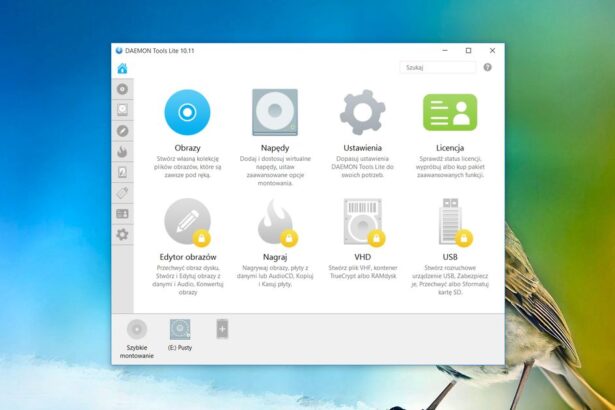615x410 pixels.
Task: Click the Obrazy heading text
Action: point(187,148)
